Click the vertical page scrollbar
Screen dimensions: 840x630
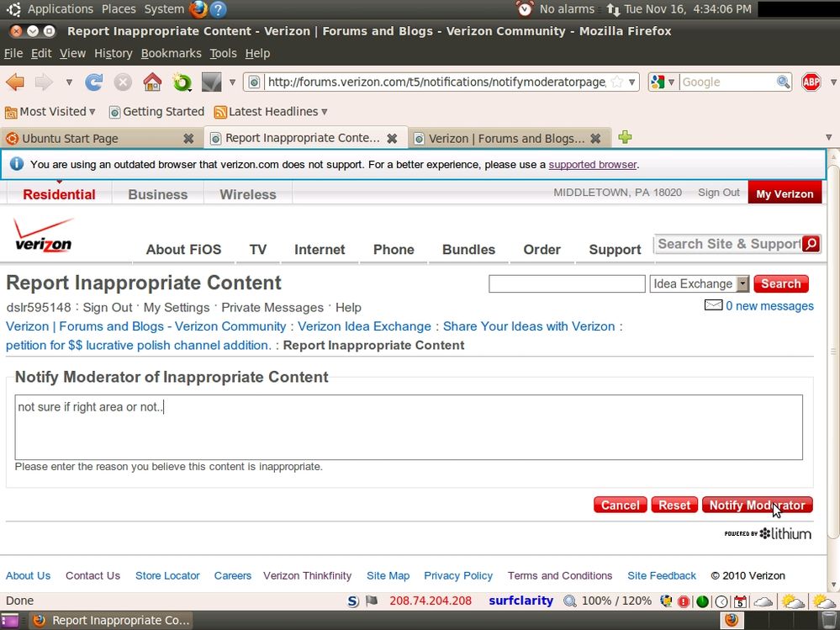coord(833,351)
